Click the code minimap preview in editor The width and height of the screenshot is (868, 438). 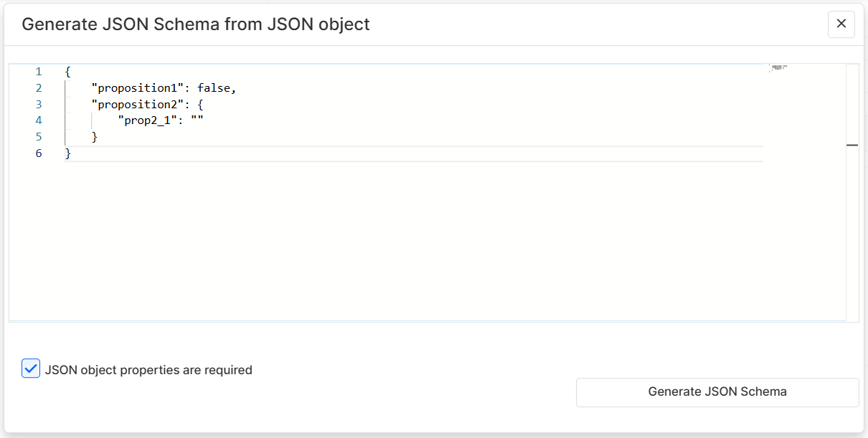pos(778,68)
